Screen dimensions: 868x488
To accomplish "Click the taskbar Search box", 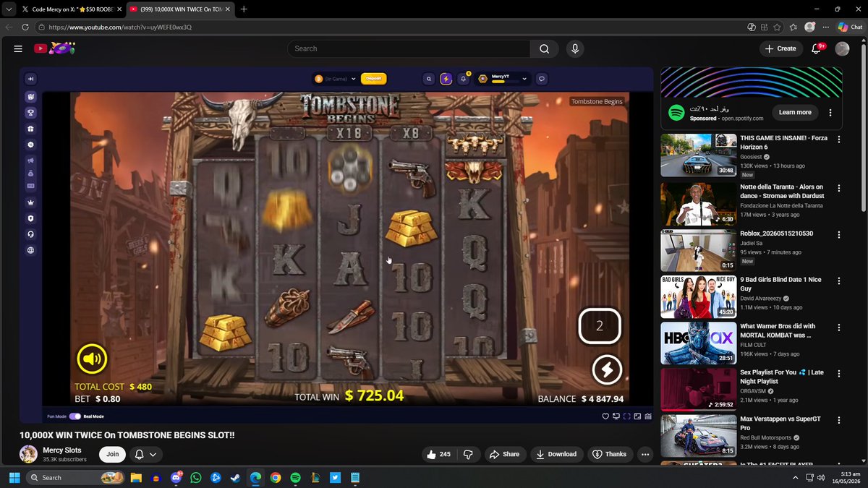I will tap(75, 478).
